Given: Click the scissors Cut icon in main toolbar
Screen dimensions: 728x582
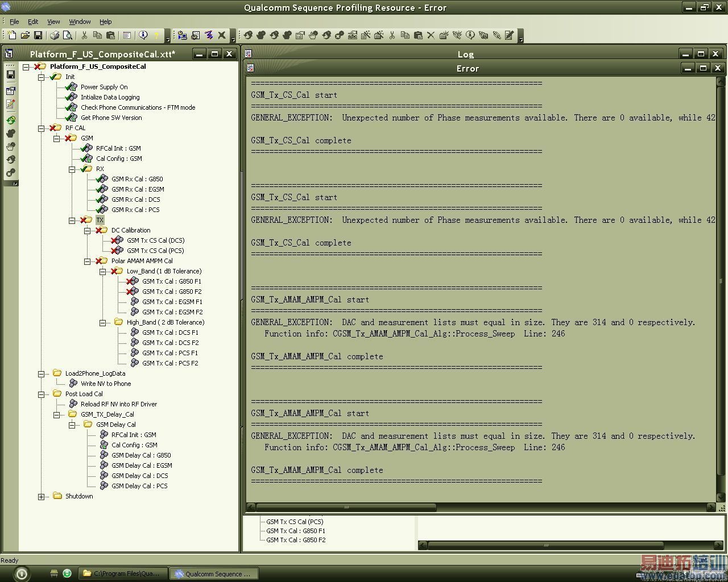Looking at the screenshot, I should pyautogui.click(x=84, y=35).
